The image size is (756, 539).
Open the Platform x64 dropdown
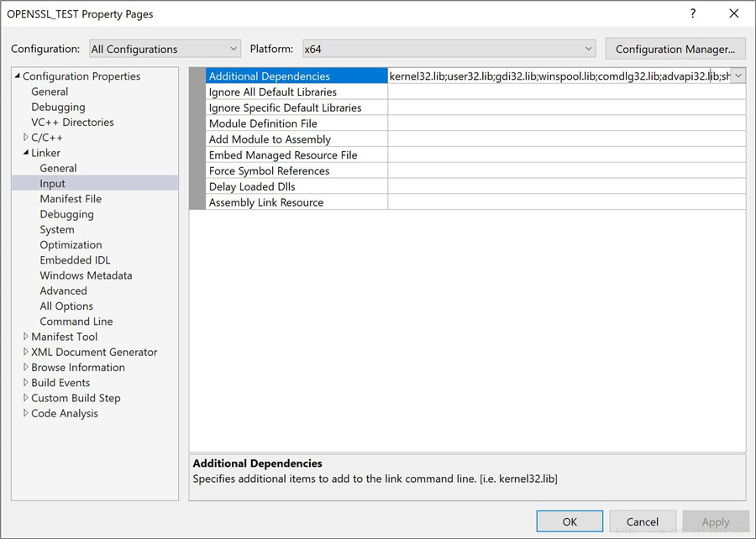point(449,49)
